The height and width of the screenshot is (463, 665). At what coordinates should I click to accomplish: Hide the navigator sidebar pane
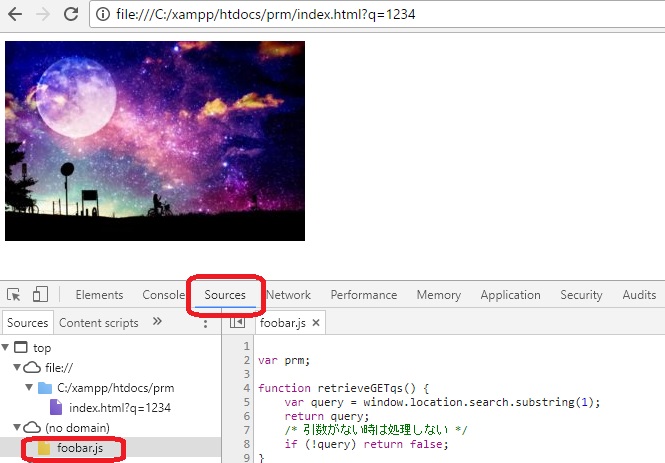point(237,323)
